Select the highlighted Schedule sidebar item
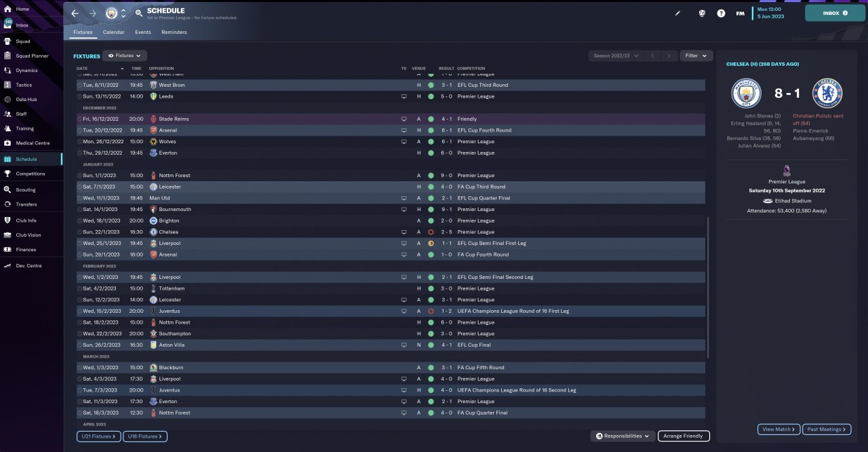The height and width of the screenshot is (452, 868). click(31, 159)
